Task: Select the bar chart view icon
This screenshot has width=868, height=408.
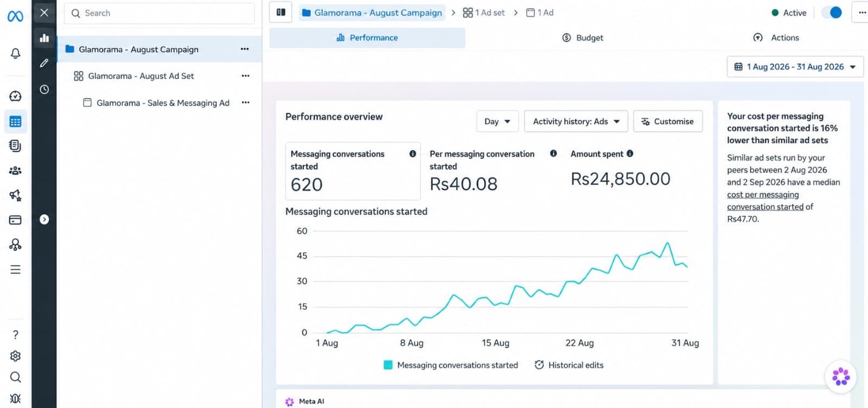Action: click(x=44, y=38)
